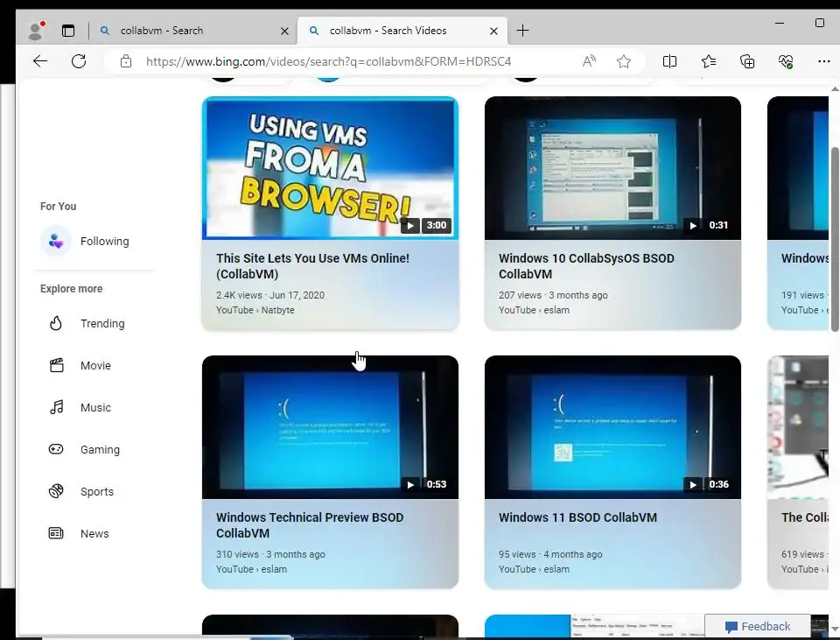Open Read aloud icon in address bar

(x=589, y=61)
